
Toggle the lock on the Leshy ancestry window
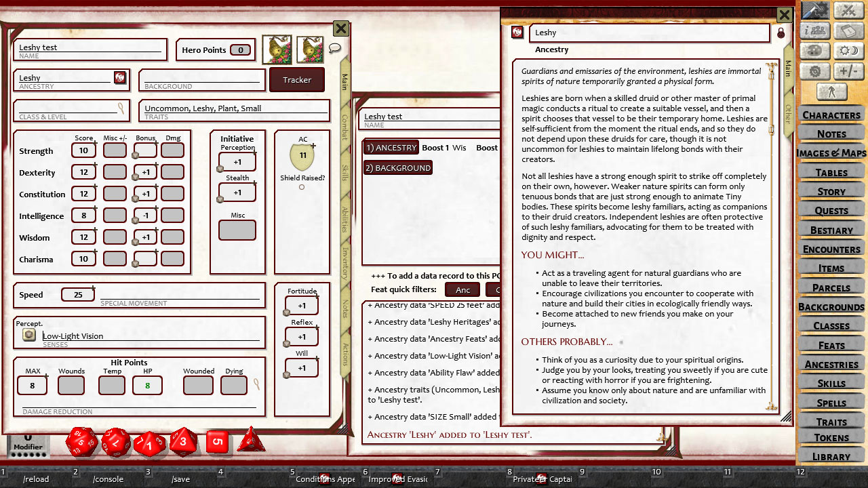(x=781, y=33)
